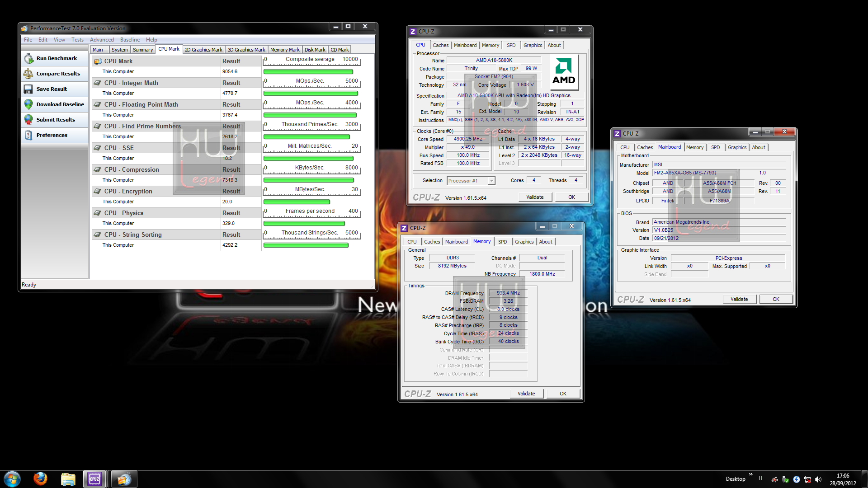Click the DRAM Frequency 933.4 MHz field
The image size is (868, 488).
[508, 293]
